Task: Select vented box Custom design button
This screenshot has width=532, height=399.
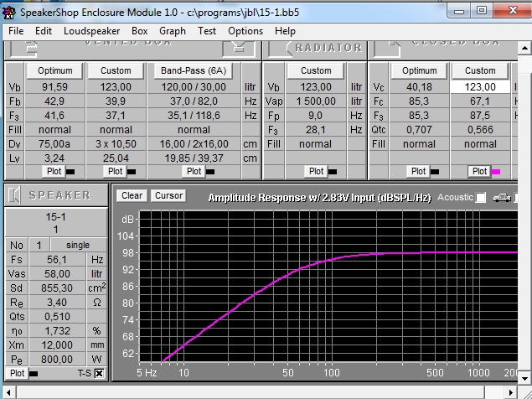Action: (116, 70)
